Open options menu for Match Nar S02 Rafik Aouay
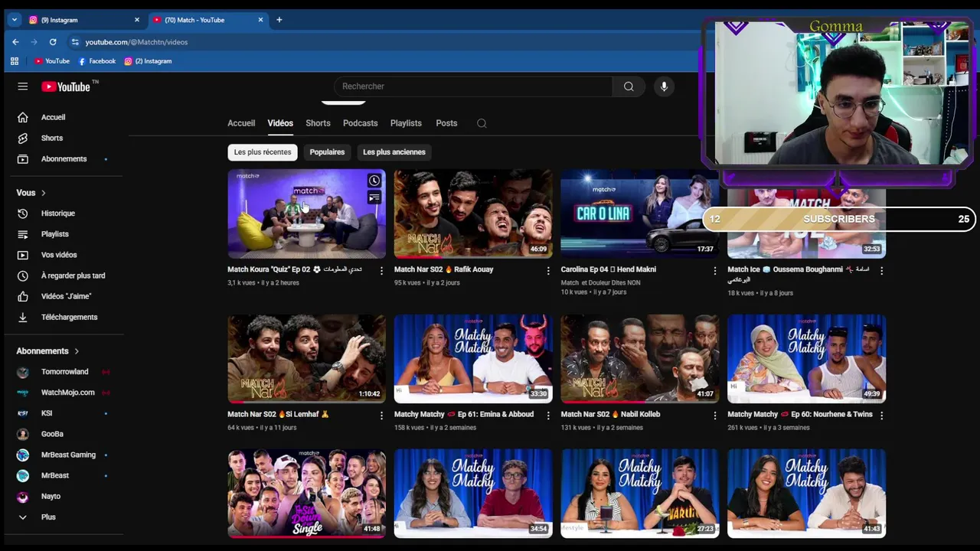The width and height of the screenshot is (980, 551). tap(548, 271)
